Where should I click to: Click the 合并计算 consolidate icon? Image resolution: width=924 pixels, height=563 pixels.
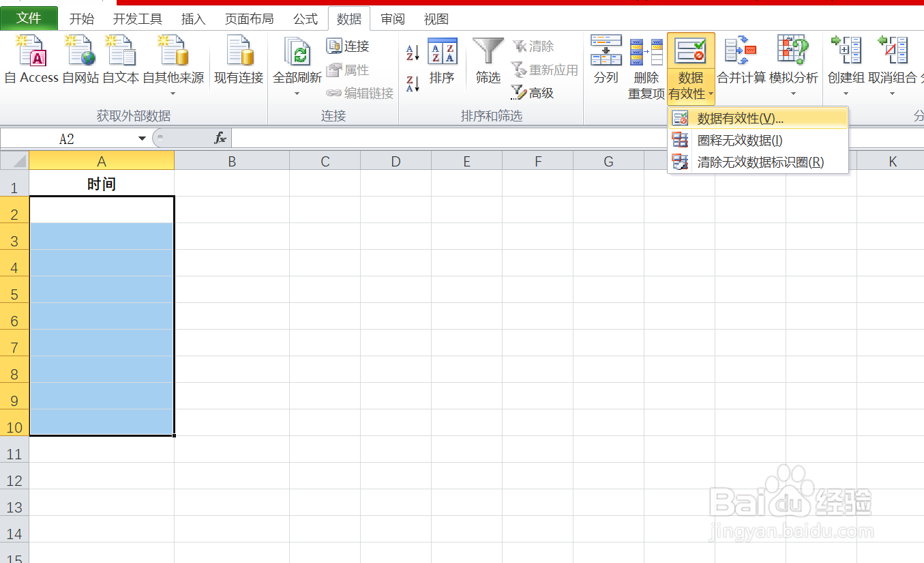point(741,51)
